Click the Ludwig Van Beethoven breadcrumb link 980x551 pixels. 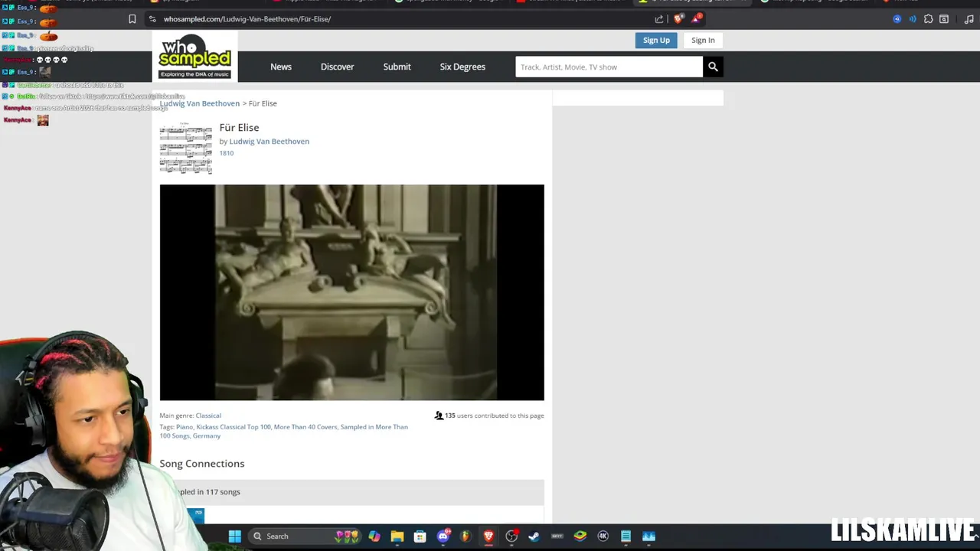(x=199, y=103)
